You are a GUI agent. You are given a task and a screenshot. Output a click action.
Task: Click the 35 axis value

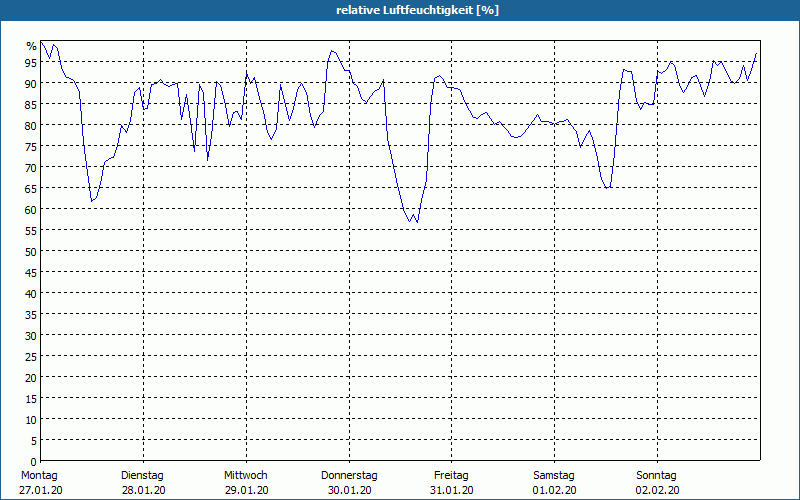click(32, 315)
